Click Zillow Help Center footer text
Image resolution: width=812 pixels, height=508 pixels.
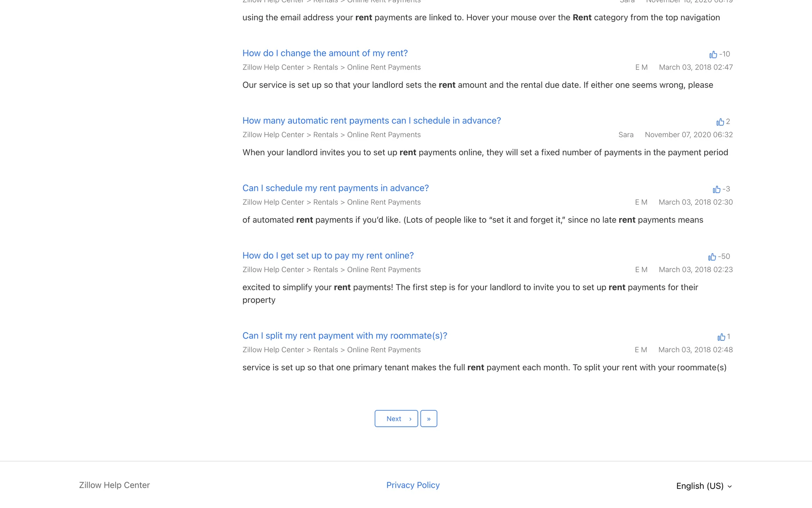(114, 485)
